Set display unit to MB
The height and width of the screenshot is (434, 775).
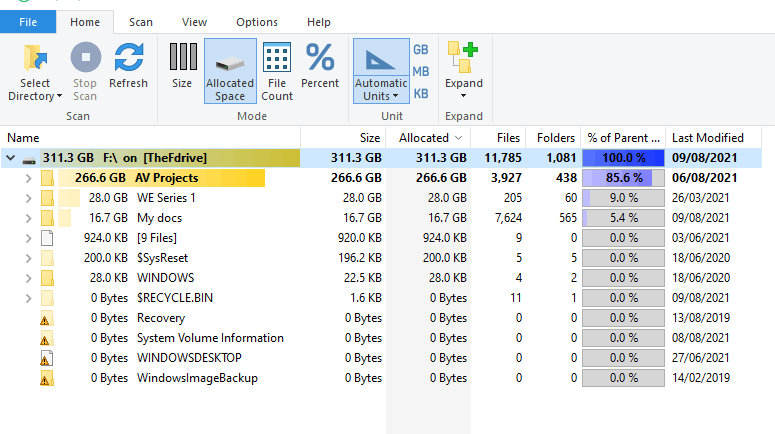click(421, 72)
